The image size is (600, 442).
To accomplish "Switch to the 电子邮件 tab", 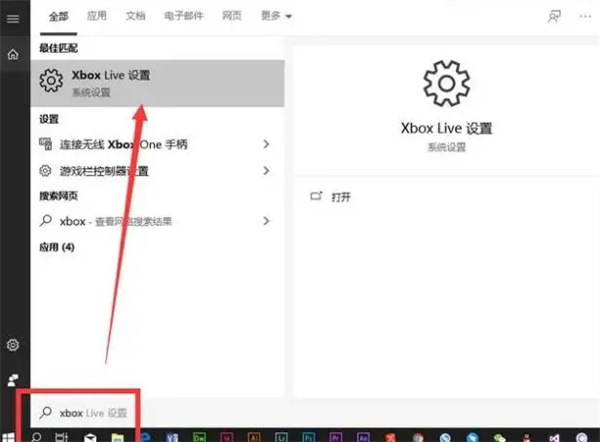I will [x=184, y=16].
